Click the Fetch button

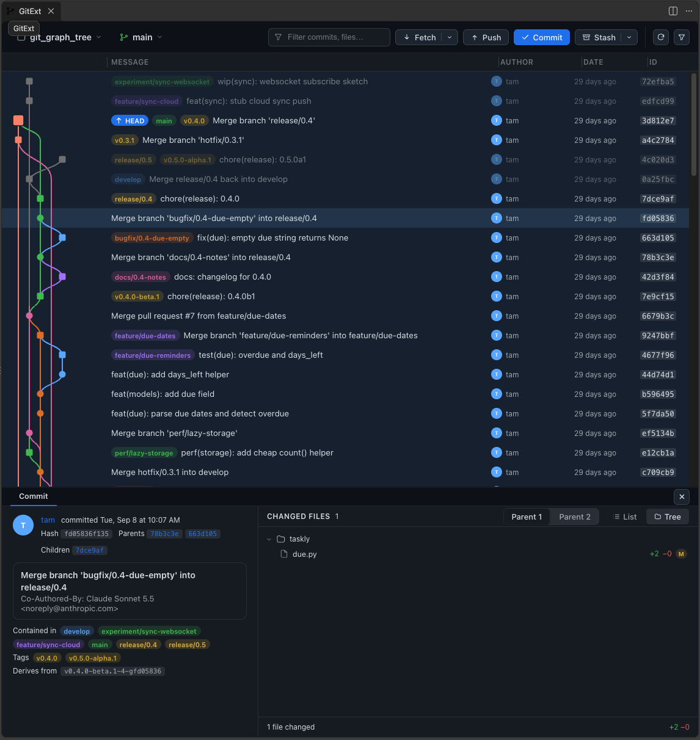coord(418,37)
